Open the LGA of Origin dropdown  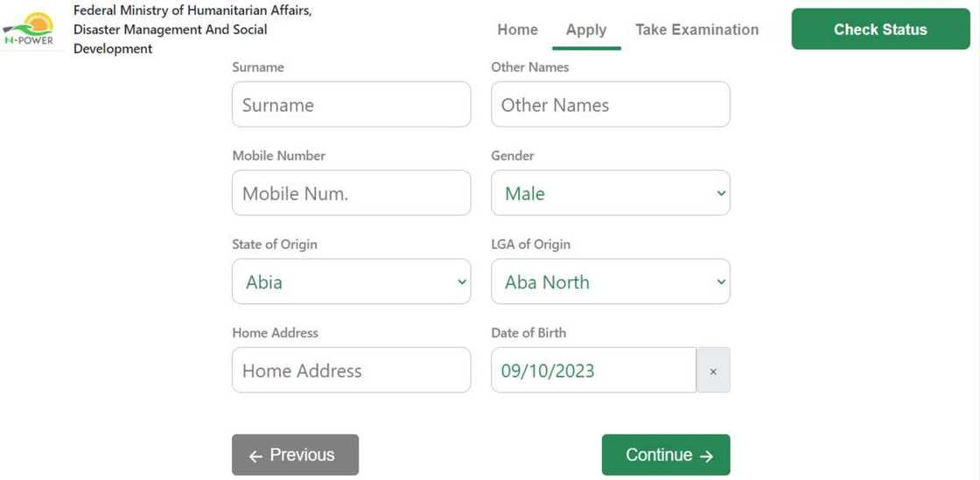610,282
